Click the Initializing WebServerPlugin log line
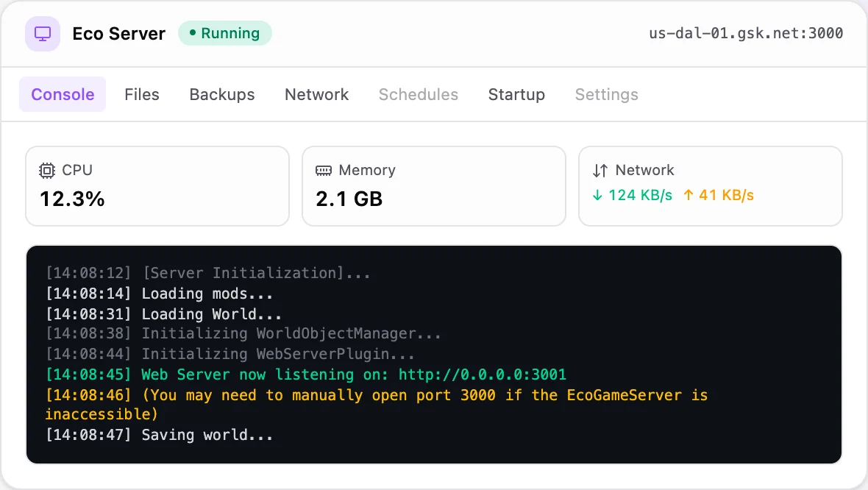This screenshot has width=868, height=490. (x=230, y=354)
